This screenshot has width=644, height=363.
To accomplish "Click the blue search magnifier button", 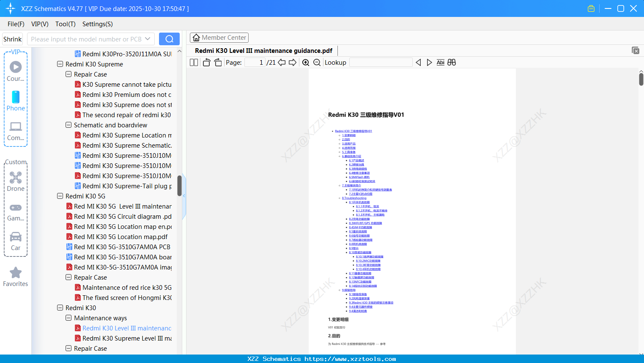I will pyautogui.click(x=169, y=39).
